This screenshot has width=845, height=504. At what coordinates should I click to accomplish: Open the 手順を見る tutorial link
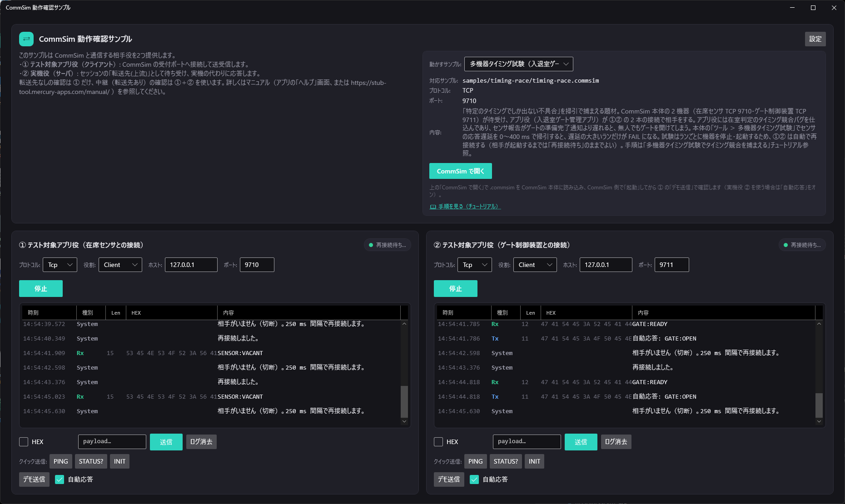coord(469,207)
